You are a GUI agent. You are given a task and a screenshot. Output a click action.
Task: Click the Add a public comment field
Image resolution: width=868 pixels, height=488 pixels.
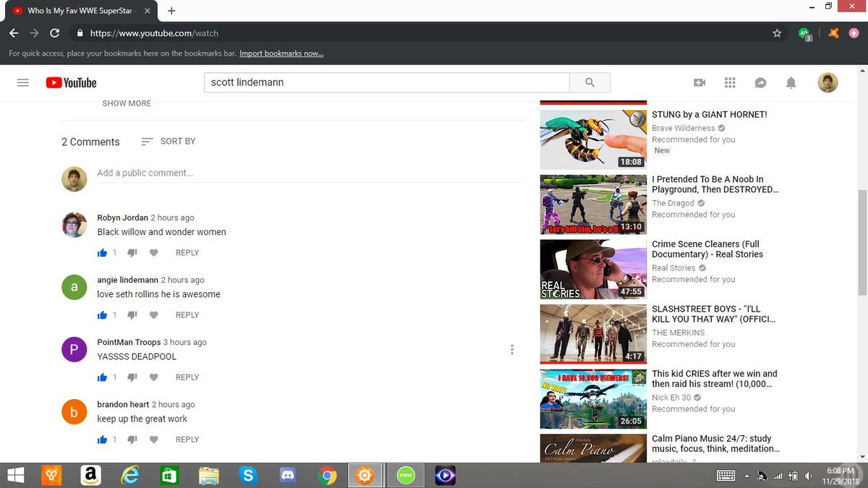point(311,174)
